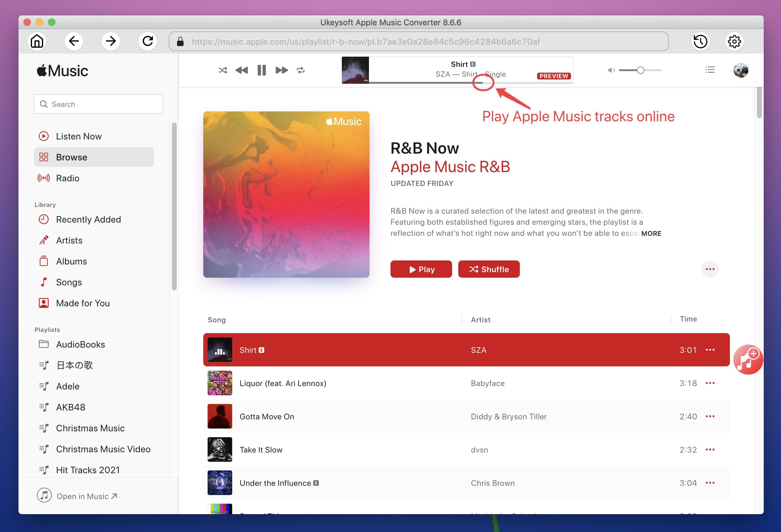This screenshot has height=532, width=781.
Task: Expand Liquor feat. Ari Lennox options
Action: [x=710, y=383]
